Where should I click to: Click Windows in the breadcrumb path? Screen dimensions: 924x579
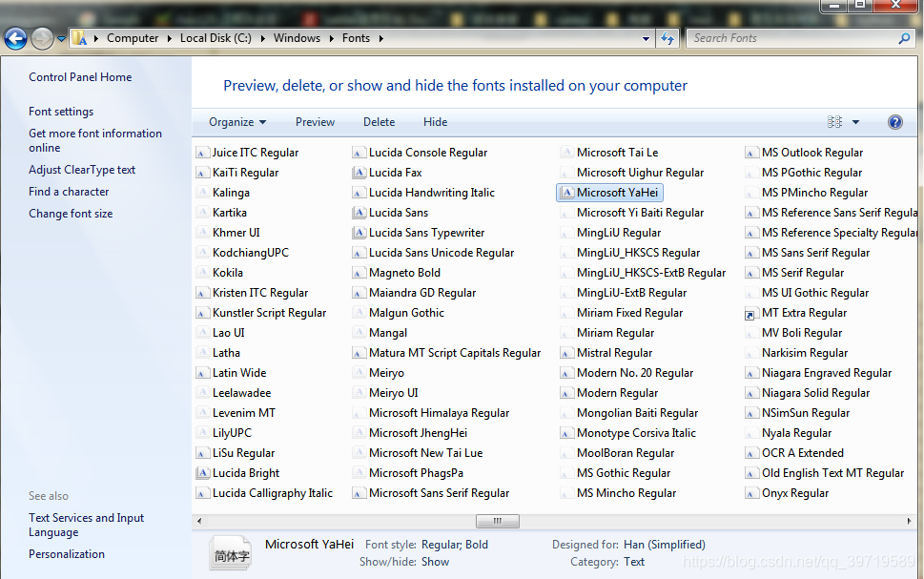(x=297, y=38)
